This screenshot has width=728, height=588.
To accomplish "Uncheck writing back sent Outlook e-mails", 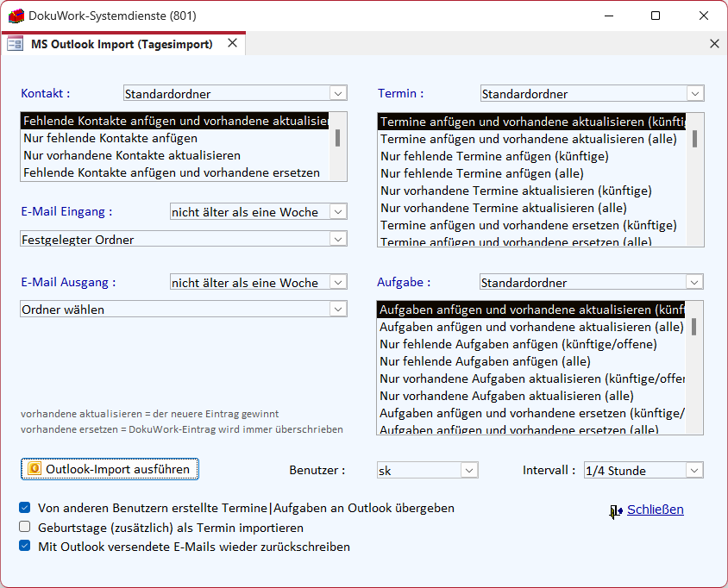I will point(25,547).
